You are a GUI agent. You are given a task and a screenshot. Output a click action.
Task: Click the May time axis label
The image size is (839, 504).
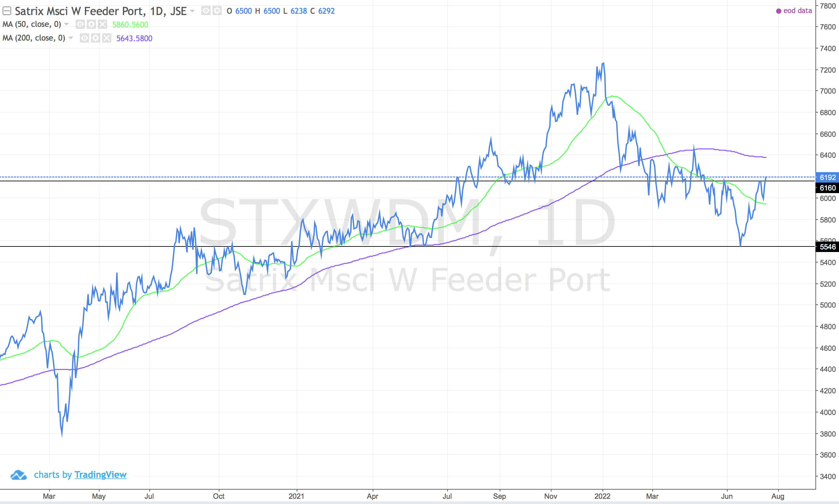(x=99, y=496)
